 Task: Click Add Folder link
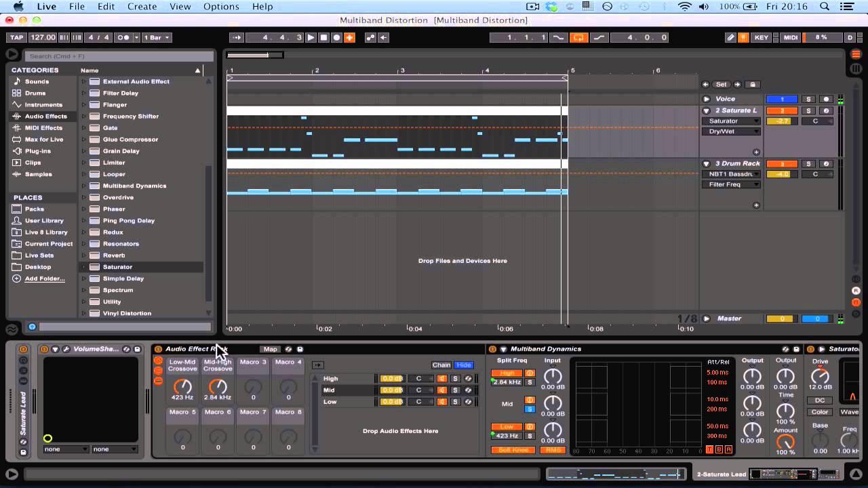pos(45,279)
